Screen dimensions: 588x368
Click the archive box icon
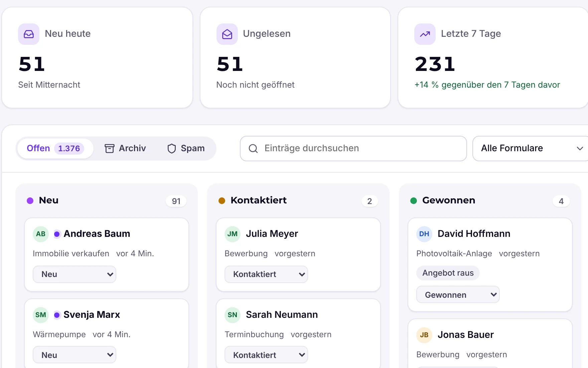coord(110,149)
